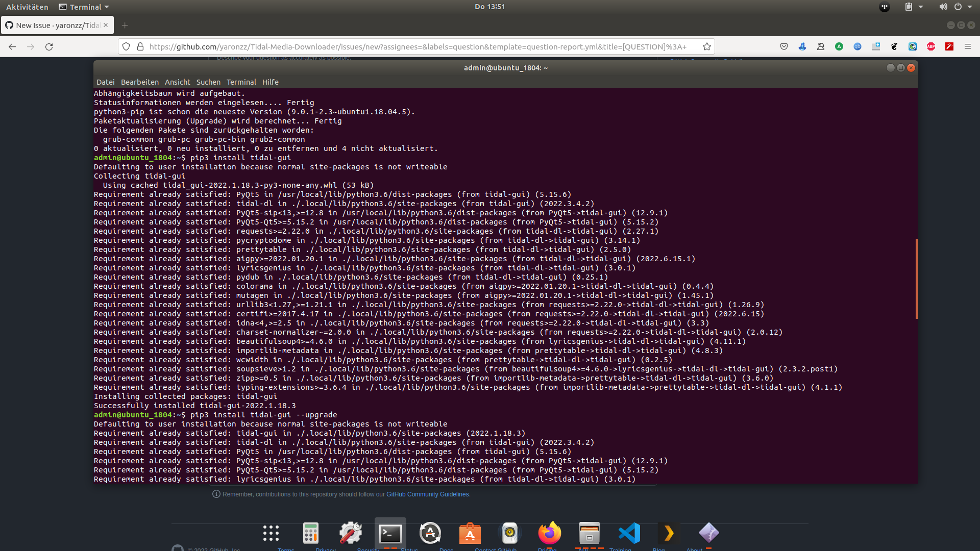Click the GitHub Community Guidelines link
This screenshot has height=551, width=980.
(427, 494)
